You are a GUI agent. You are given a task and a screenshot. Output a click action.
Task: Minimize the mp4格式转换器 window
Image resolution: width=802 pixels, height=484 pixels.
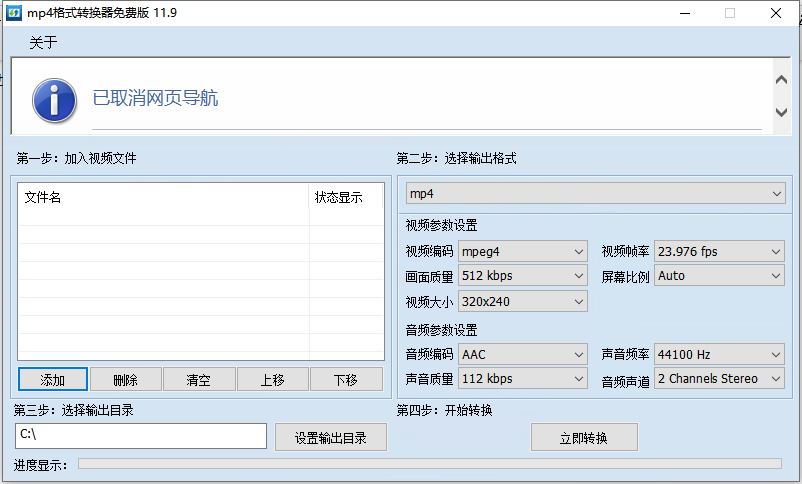tap(685, 13)
